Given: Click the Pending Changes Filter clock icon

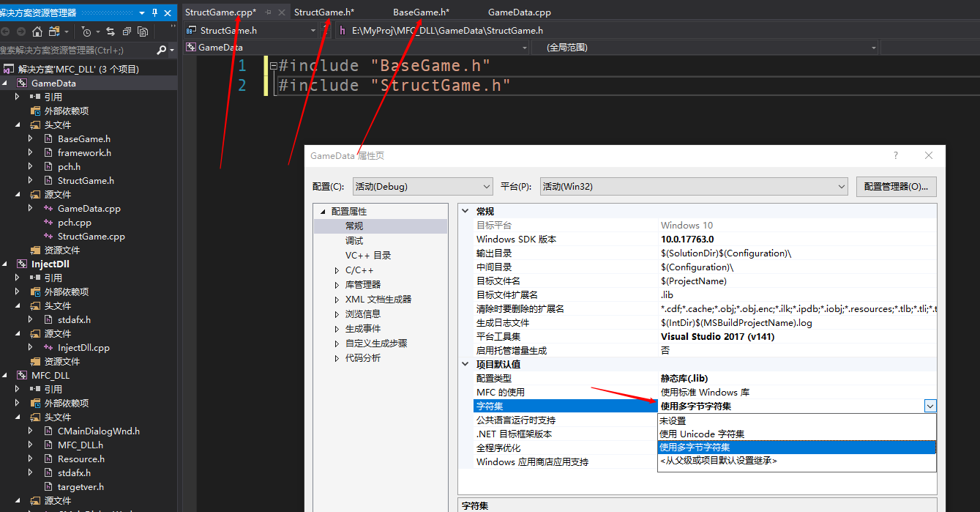Looking at the screenshot, I should coord(86,31).
